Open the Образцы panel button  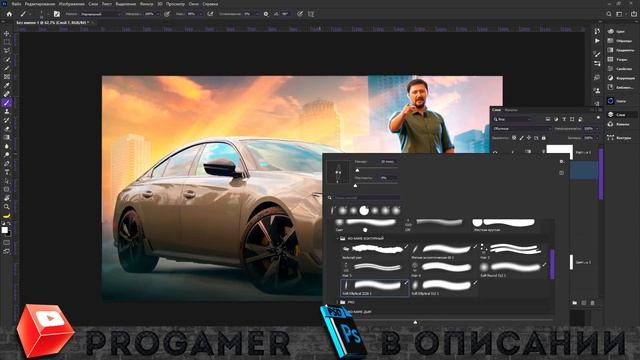(621, 41)
